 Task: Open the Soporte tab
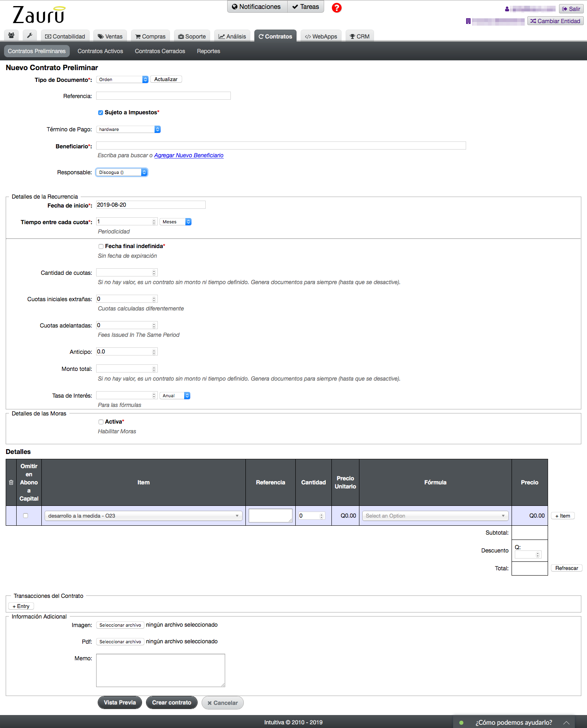(192, 36)
